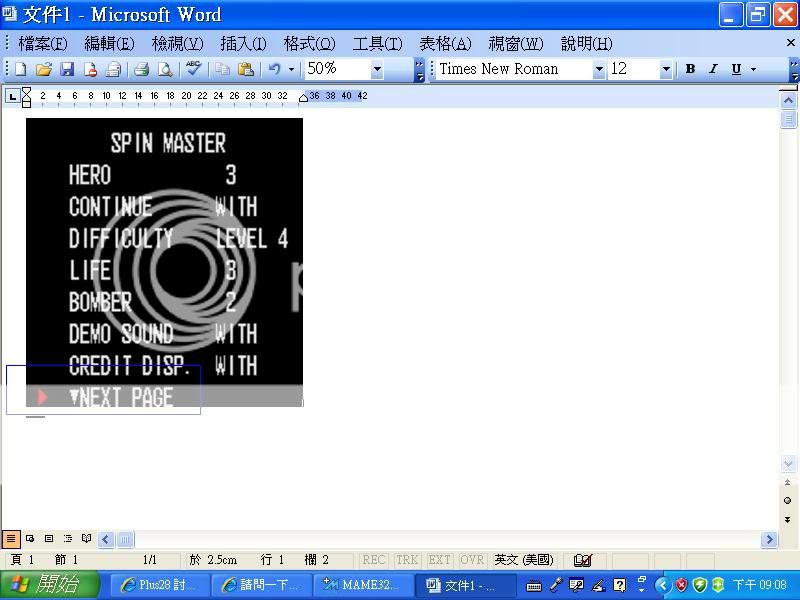Switch to Outline view

pos(68,539)
